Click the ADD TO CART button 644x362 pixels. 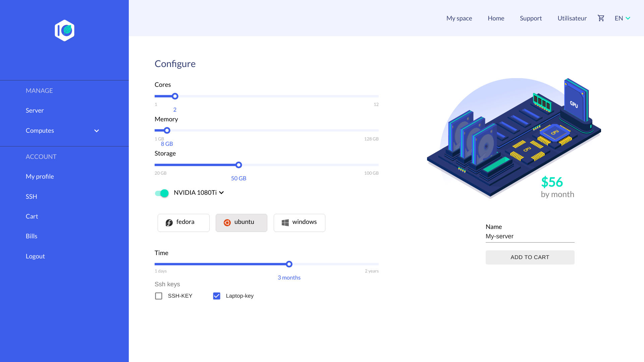point(530,257)
